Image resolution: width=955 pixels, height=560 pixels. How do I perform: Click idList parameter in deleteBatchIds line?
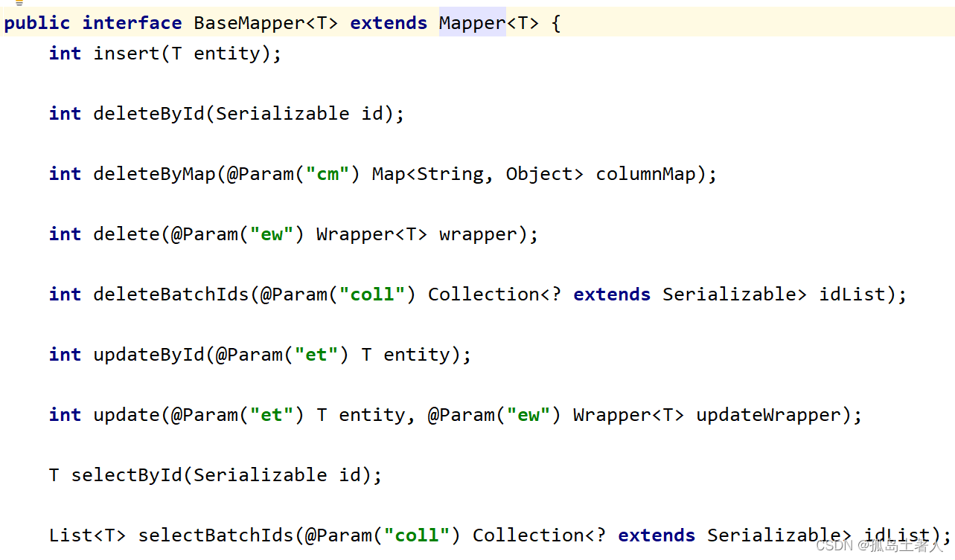(853, 295)
